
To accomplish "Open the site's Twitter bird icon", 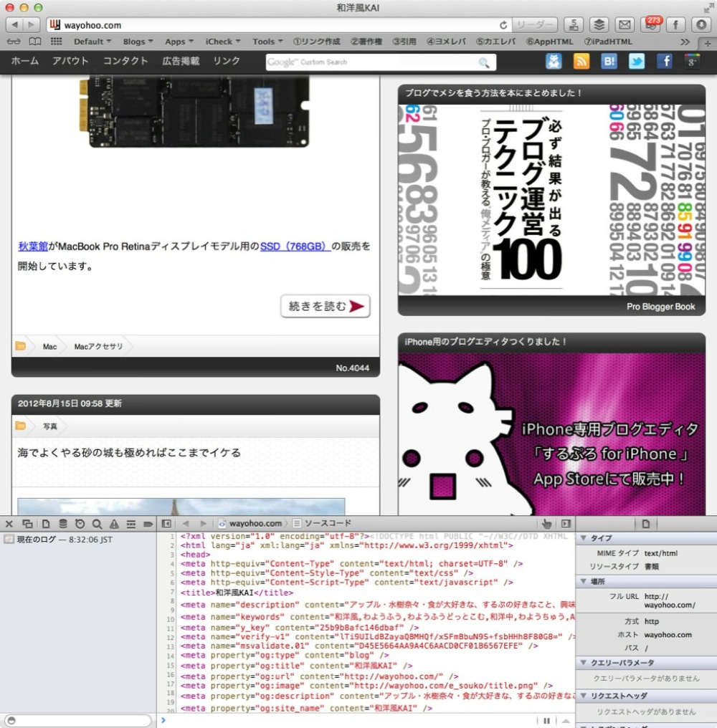I will coord(637,62).
